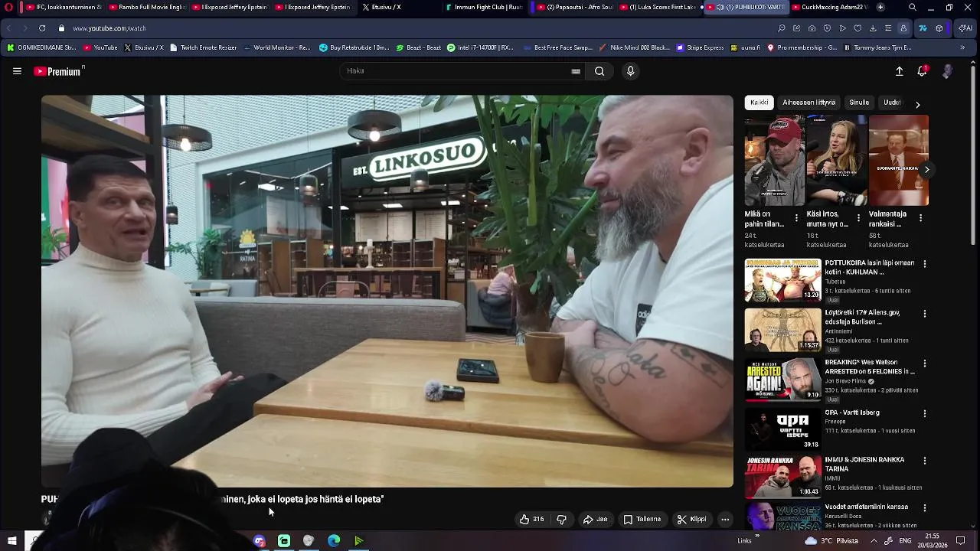Open browser search-tabs magnifier icon
980x551 pixels.
pos(913,7)
